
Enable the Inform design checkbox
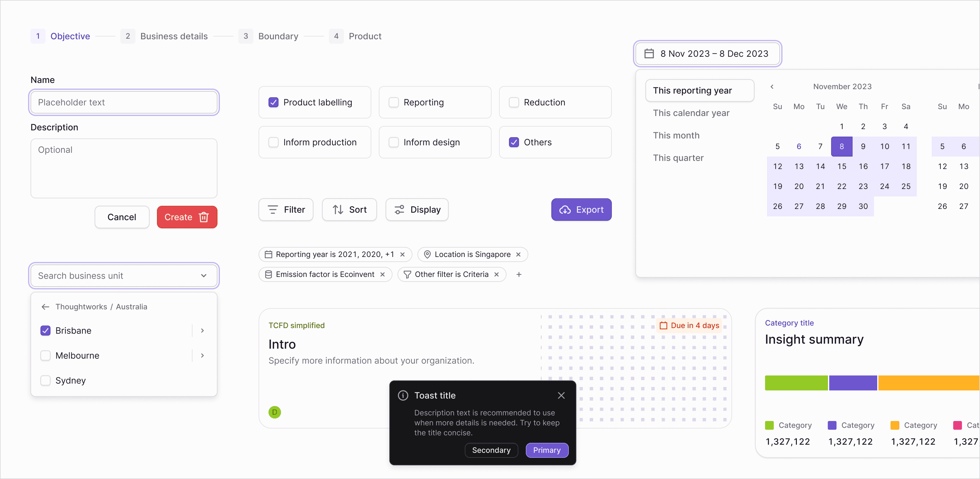point(393,142)
